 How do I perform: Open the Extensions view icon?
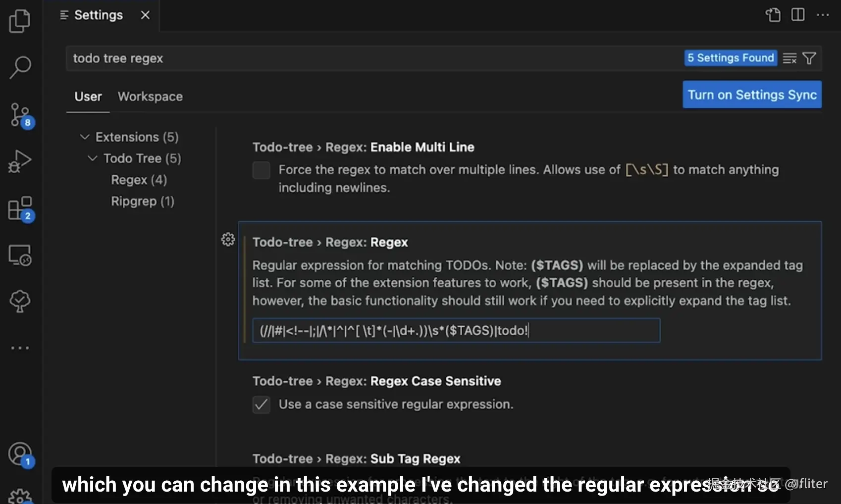[20, 208]
